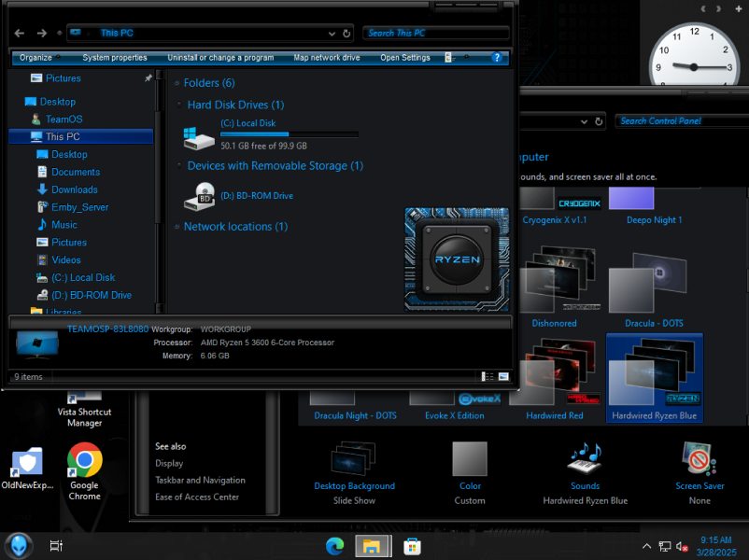Screen dimensions: 749x560
Task: Select the Hardwired Ryzen Blue theme
Action: (x=654, y=378)
